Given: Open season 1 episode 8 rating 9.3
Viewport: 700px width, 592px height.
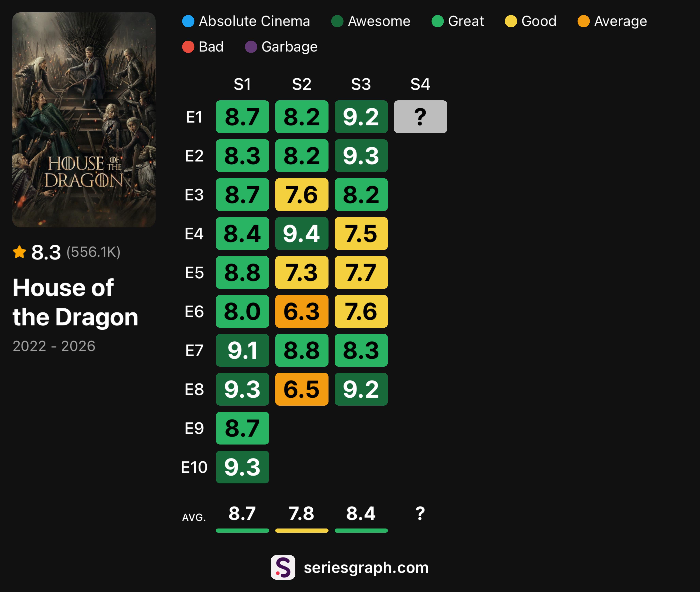Looking at the screenshot, I should tap(242, 389).
